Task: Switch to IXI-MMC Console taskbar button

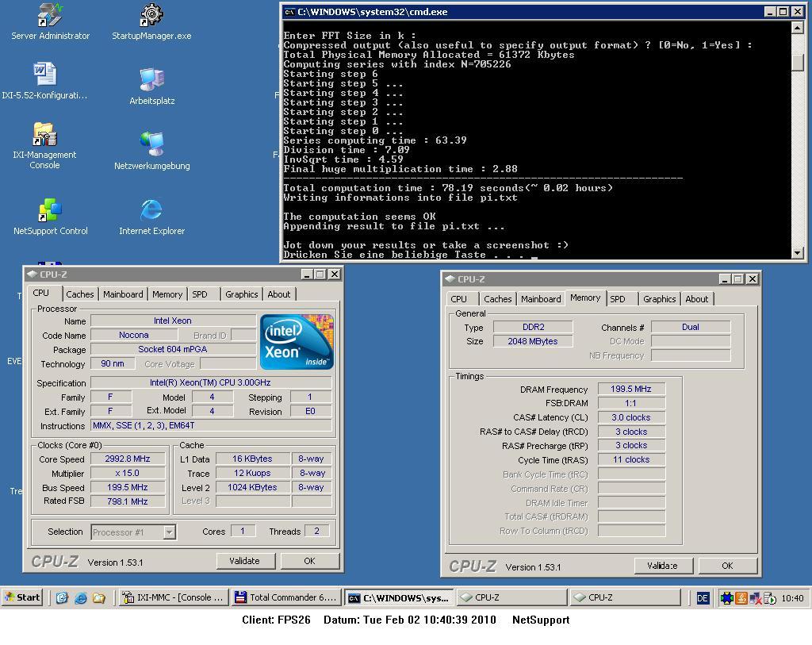Action: (172, 597)
